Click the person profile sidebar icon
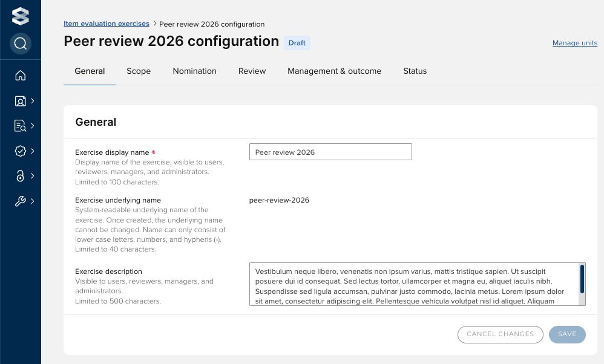 pyautogui.click(x=20, y=101)
